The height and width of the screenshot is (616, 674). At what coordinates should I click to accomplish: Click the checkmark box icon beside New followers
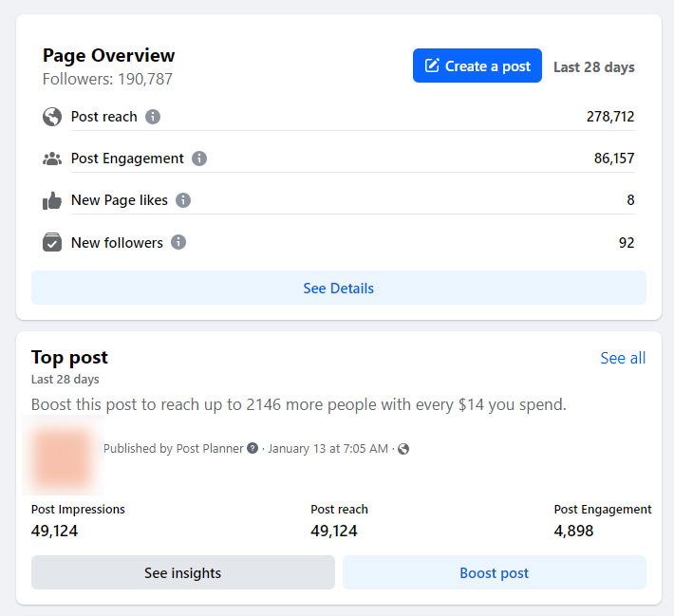click(x=52, y=242)
